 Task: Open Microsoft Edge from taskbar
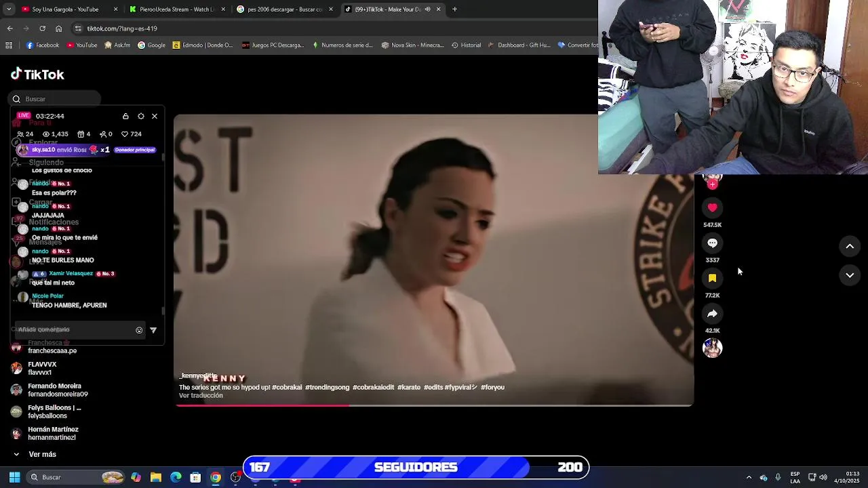176,477
